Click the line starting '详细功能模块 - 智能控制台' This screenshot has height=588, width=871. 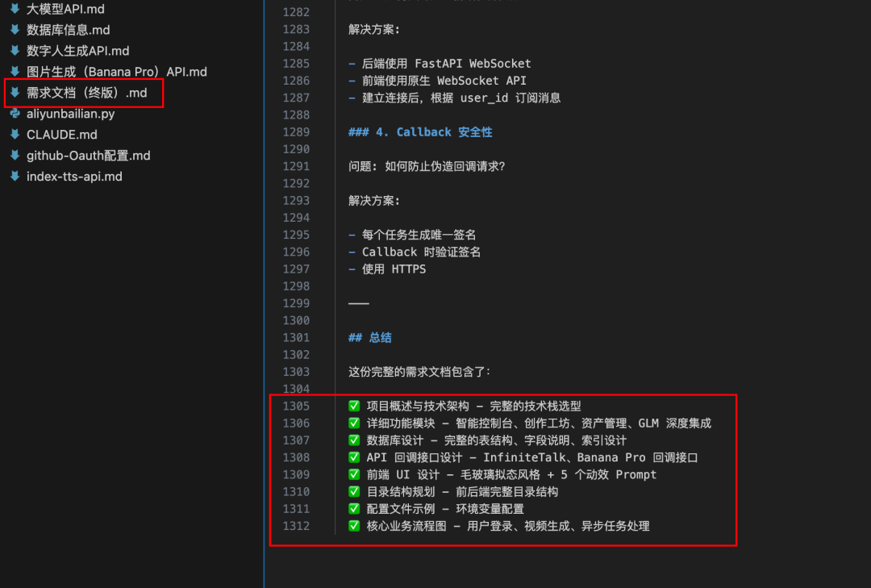coord(539,423)
